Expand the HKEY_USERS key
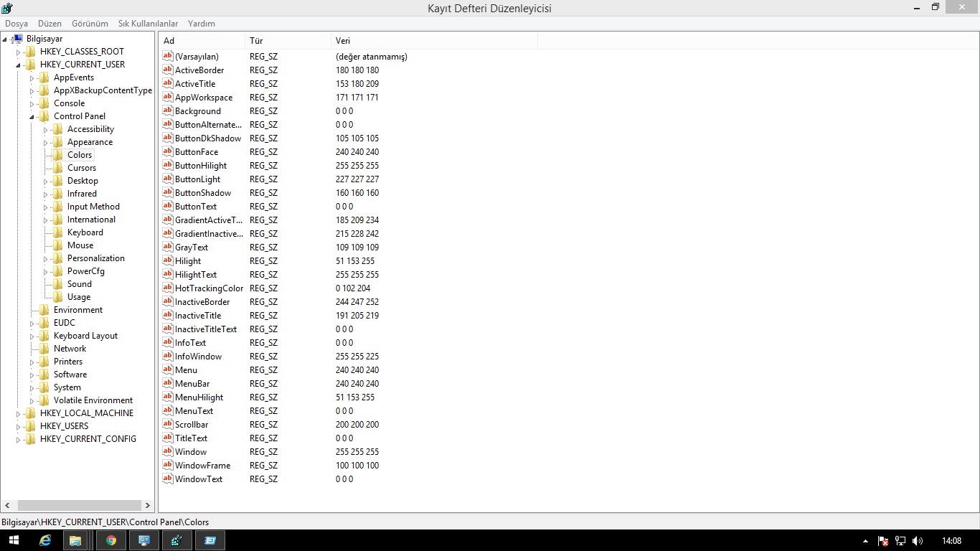The image size is (980, 551). click(19, 427)
